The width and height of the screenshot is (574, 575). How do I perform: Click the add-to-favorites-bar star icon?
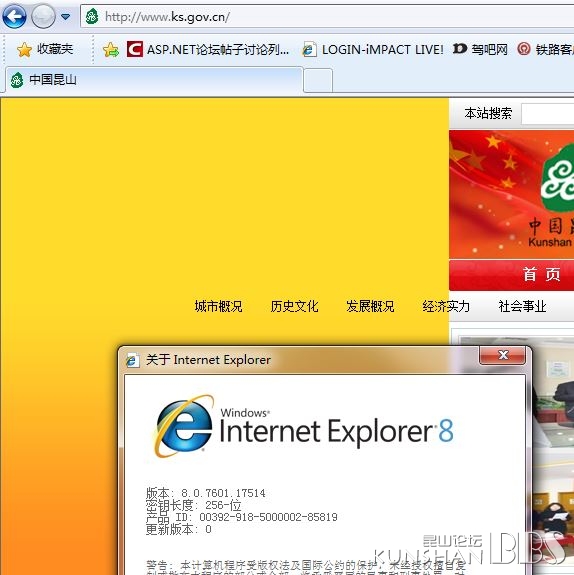pyautogui.click(x=111, y=50)
